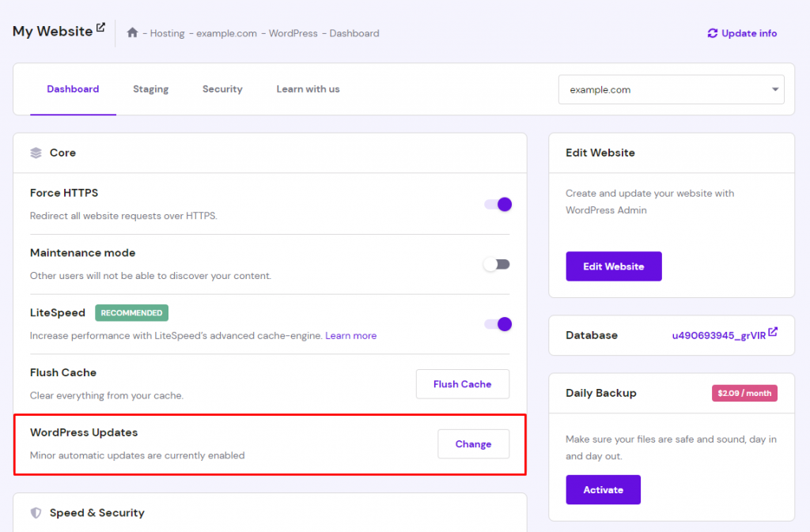Disable the Force HTTPS toggle
Screen dimensions: 810x532
pos(498,205)
